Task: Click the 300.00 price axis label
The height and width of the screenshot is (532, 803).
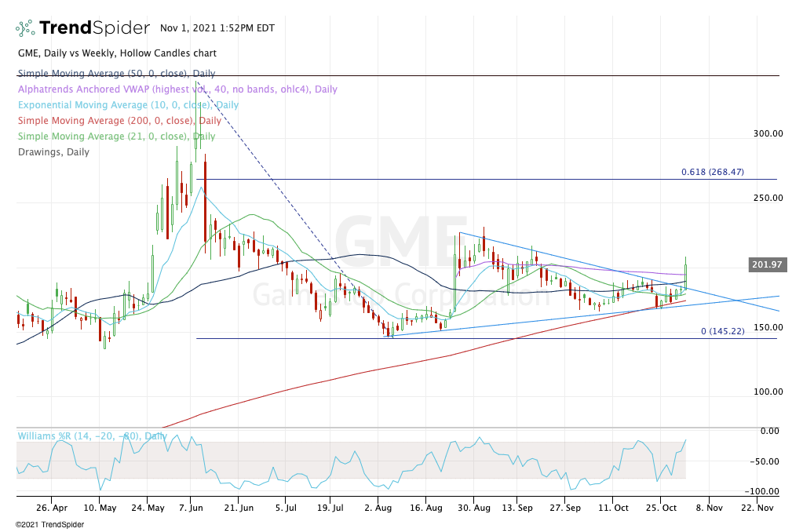Action: 768,133
